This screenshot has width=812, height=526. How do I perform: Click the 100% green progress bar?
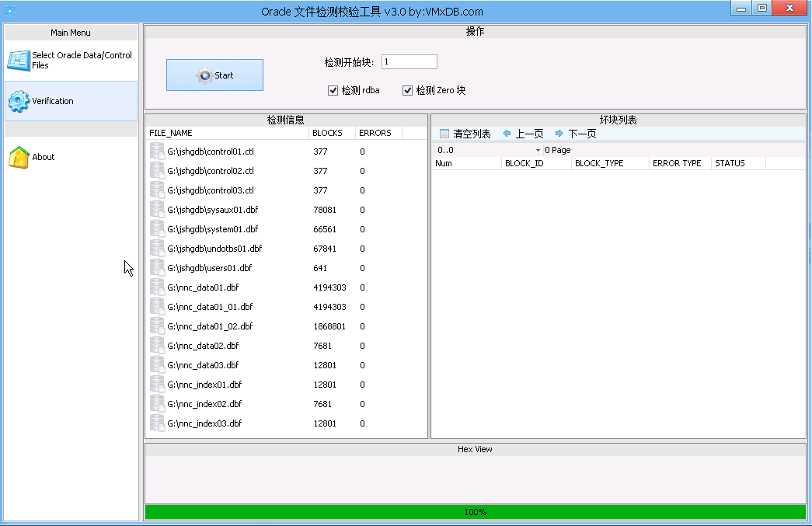(475, 512)
